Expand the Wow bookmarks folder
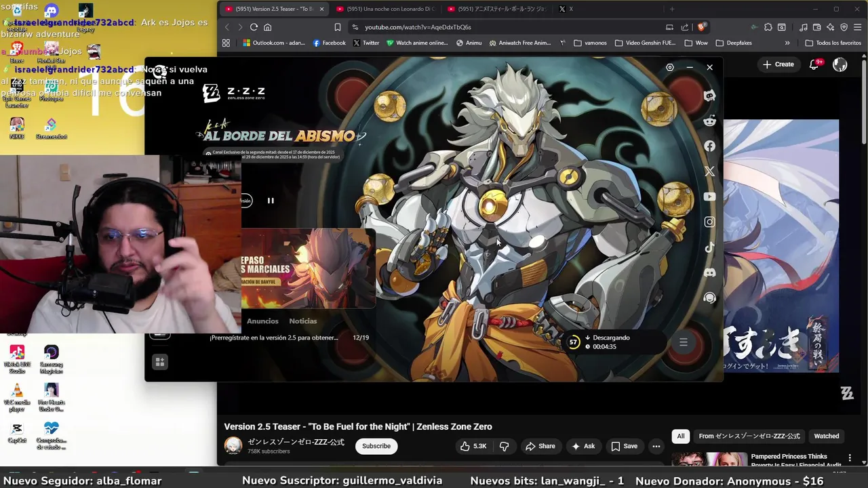This screenshot has height=488, width=868. pyautogui.click(x=696, y=43)
